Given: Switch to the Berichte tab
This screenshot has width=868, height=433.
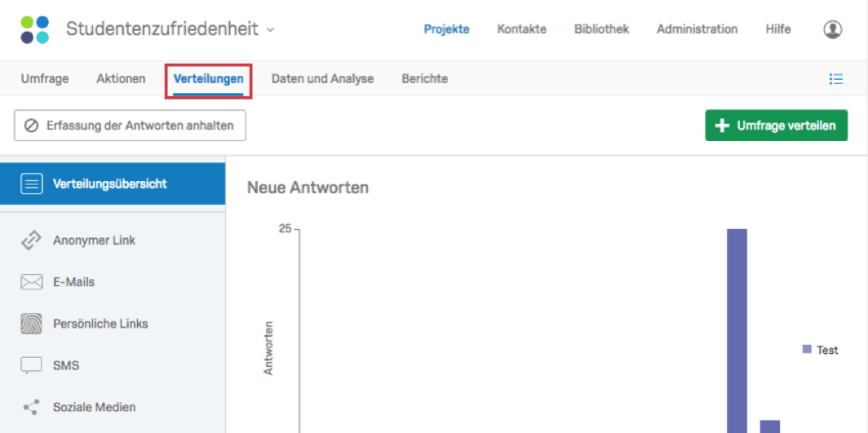Looking at the screenshot, I should (424, 79).
